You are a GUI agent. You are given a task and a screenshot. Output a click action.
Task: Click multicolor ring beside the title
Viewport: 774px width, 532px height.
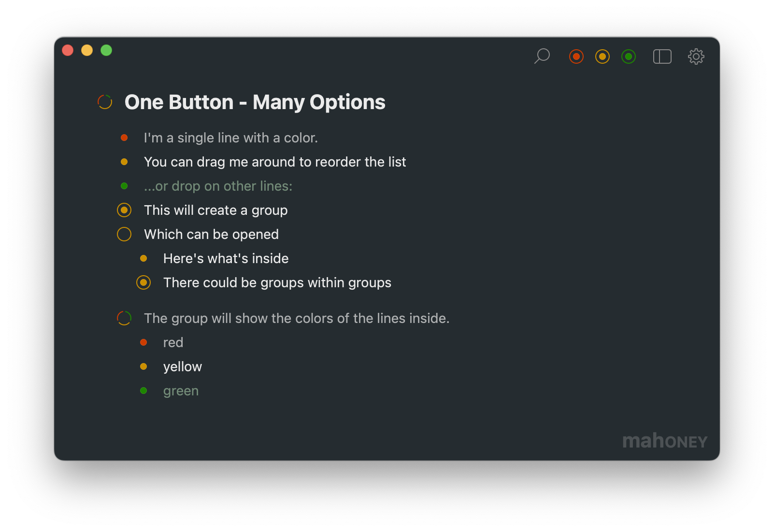point(105,102)
